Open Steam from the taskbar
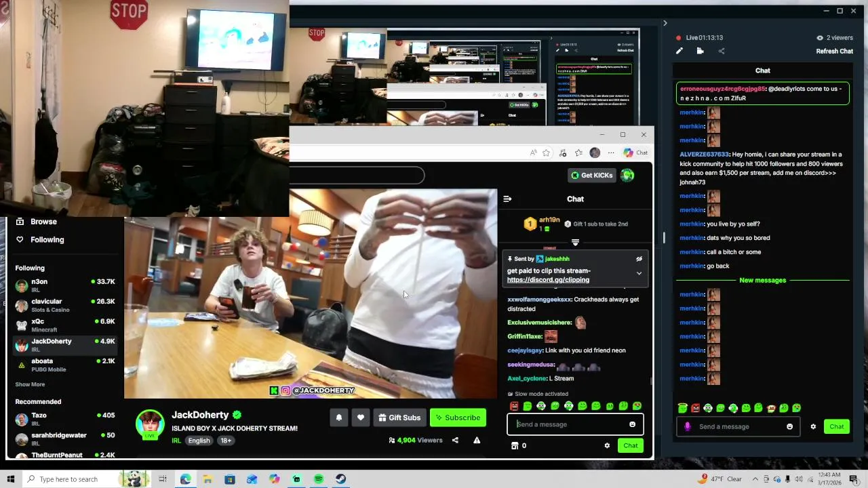The image size is (868, 488). click(x=340, y=479)
